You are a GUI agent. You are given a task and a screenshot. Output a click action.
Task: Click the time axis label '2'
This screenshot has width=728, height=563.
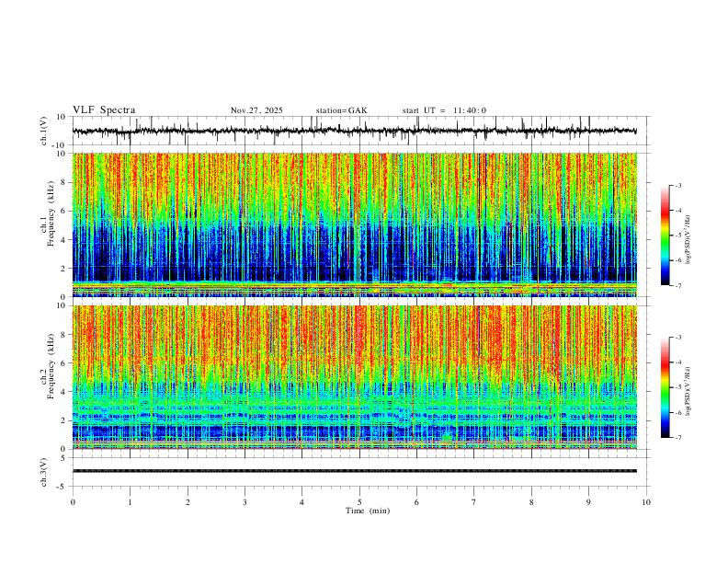tap(188, 502)
